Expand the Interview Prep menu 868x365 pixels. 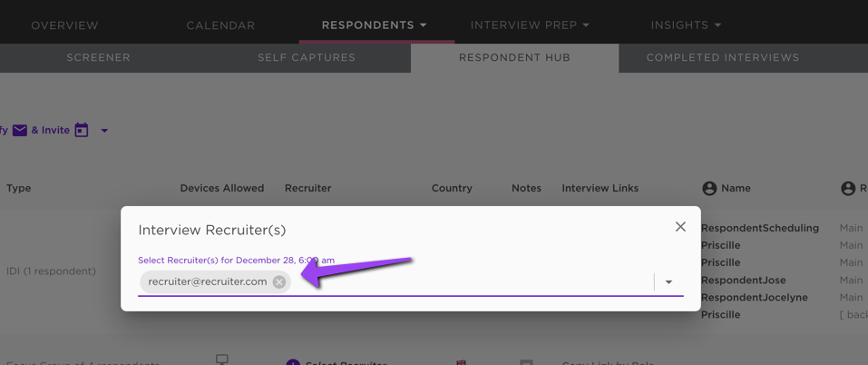tap(530, 25)
